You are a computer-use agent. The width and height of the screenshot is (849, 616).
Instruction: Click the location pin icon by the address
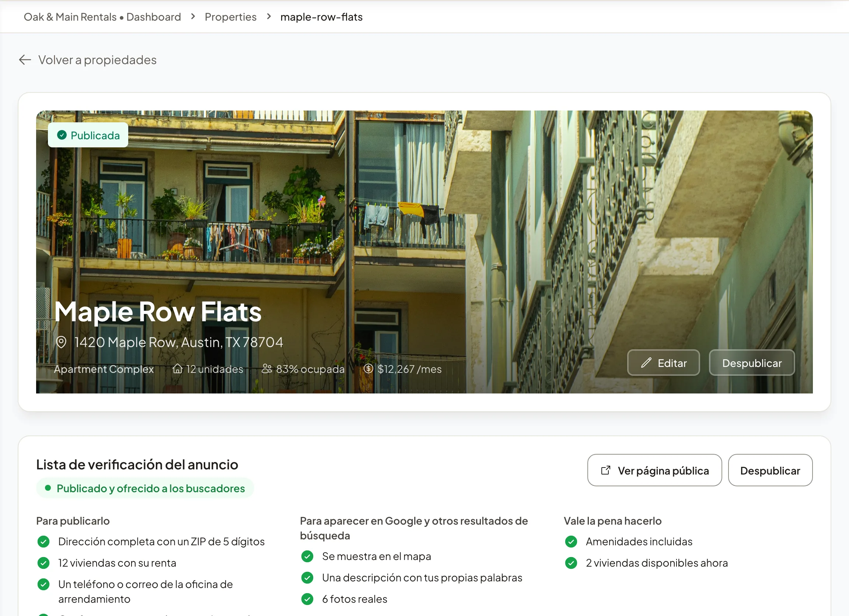[61, 342]
